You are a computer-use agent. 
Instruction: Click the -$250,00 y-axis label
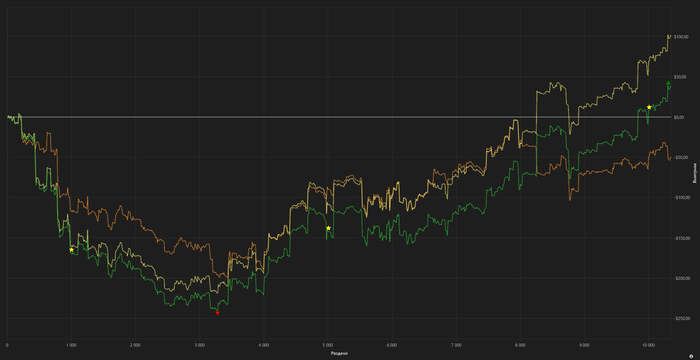pyautogui.click(x=681, y=318)
